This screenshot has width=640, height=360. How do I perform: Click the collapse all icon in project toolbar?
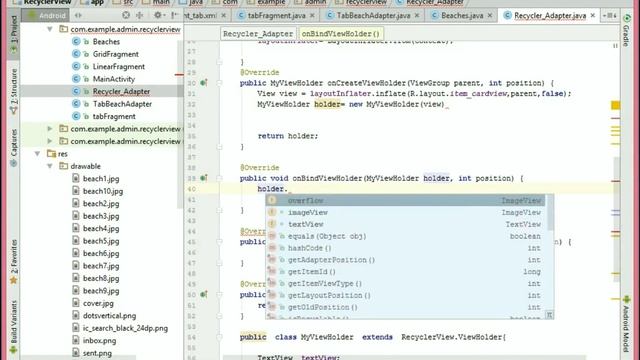click(140, 15)
